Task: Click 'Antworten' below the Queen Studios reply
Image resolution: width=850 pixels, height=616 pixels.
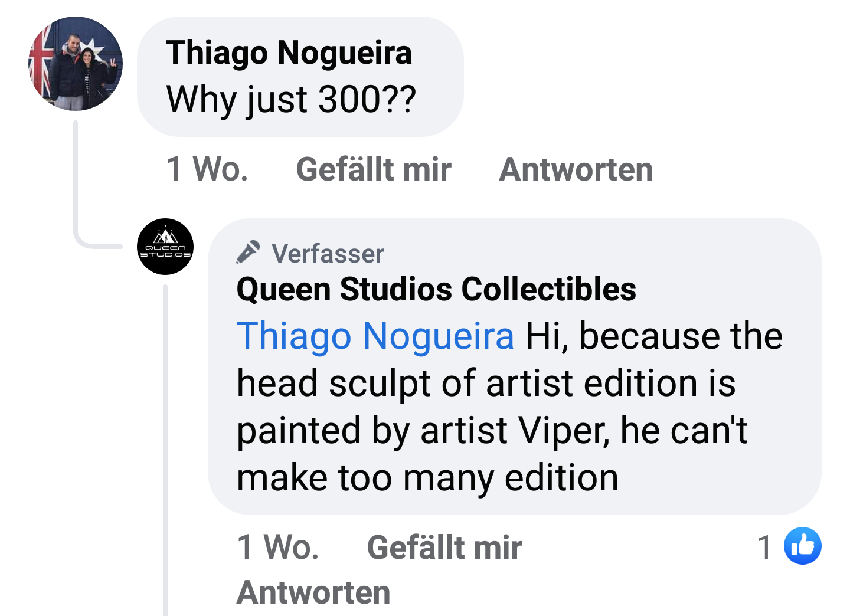Action: (313, 592)
